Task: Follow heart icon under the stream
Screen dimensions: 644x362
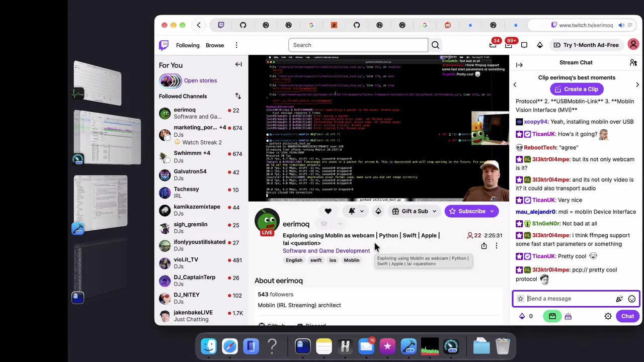Action: pos(328,211)
